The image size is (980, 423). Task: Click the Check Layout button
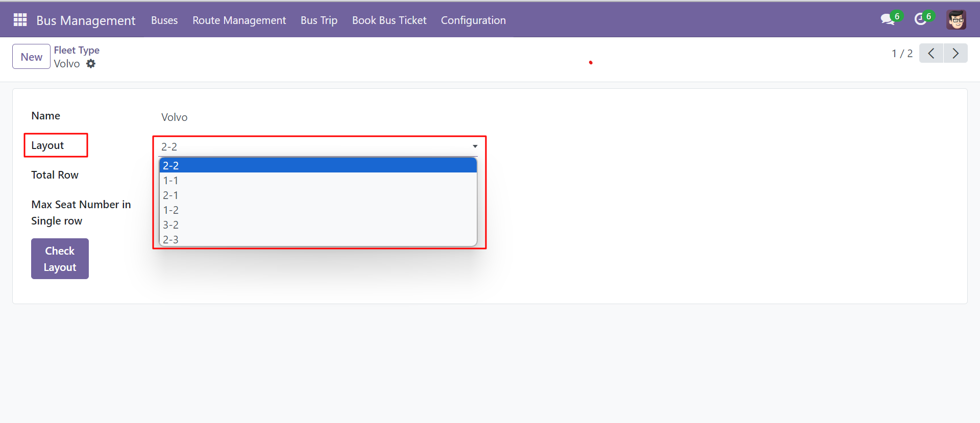(60, 259)
